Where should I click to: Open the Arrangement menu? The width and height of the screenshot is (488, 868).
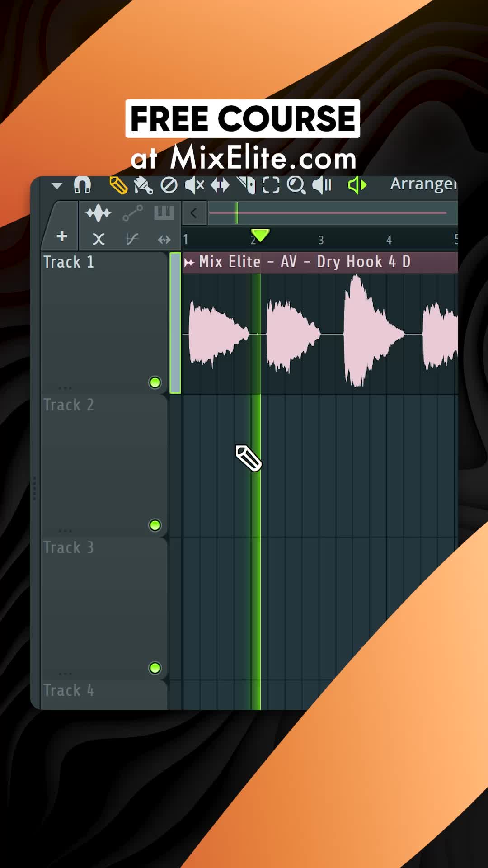[x=424, y=184]
